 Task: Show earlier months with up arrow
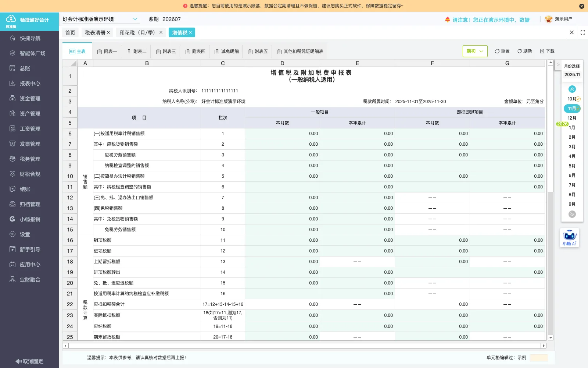(x=572, y=89)
